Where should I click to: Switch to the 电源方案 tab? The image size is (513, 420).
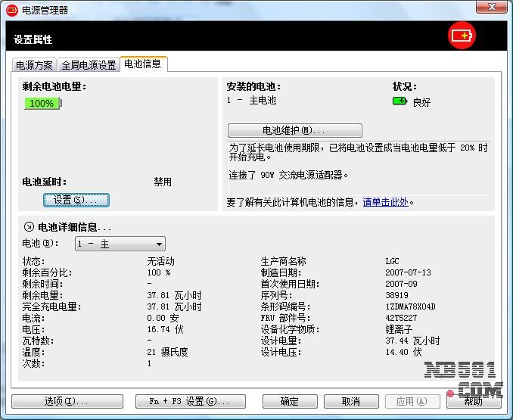35,65
